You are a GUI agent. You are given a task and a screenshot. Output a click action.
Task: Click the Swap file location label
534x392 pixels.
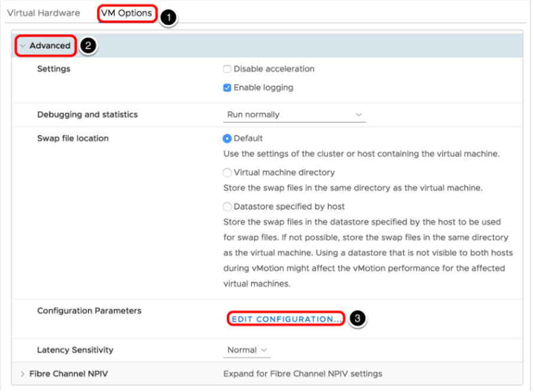(x=73, y=139)
